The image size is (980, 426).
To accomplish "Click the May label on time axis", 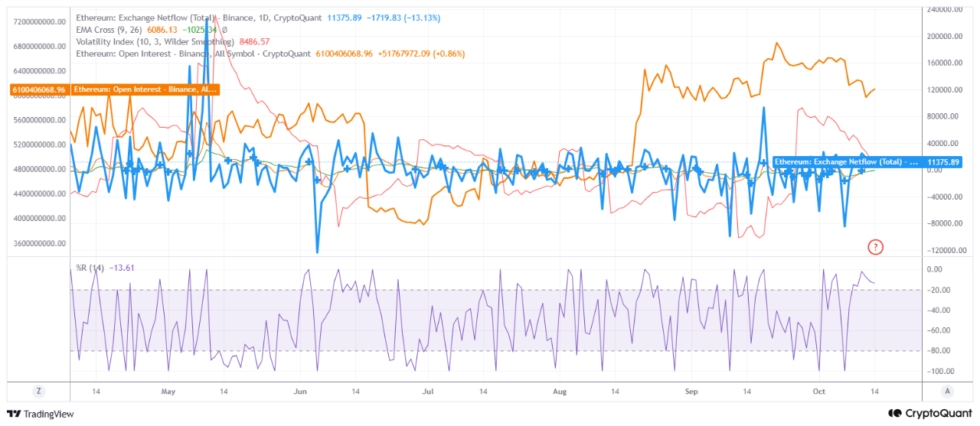I will point(169,392).
